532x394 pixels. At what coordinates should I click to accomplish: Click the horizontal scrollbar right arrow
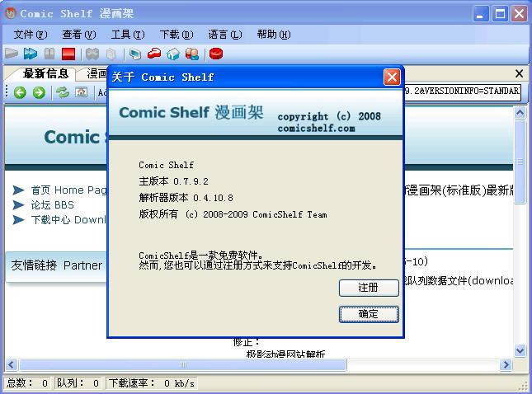pos(506,364)
